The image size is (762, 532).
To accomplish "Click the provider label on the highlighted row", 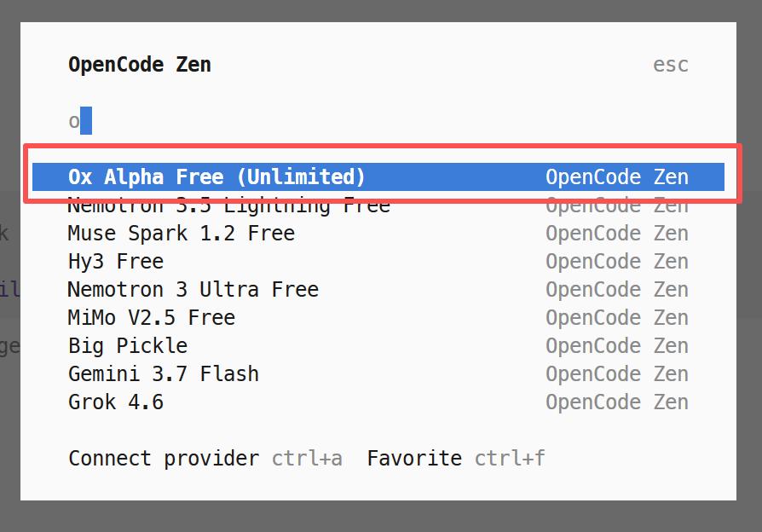I will pyautogui.click(x=617, y=177).
